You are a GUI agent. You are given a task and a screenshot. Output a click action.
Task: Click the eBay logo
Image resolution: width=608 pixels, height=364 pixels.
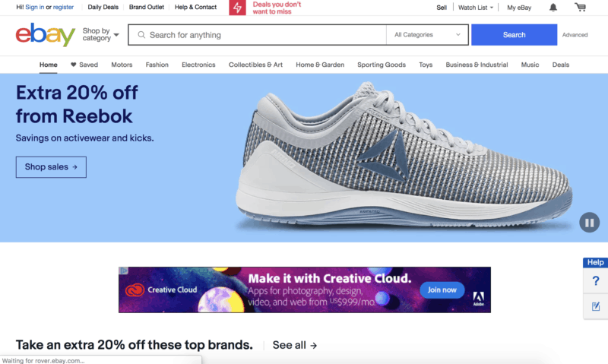tap(46, 34)
